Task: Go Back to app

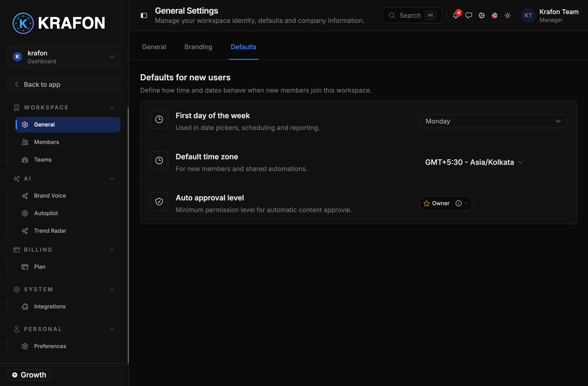Action: click(x=64, y=84)
